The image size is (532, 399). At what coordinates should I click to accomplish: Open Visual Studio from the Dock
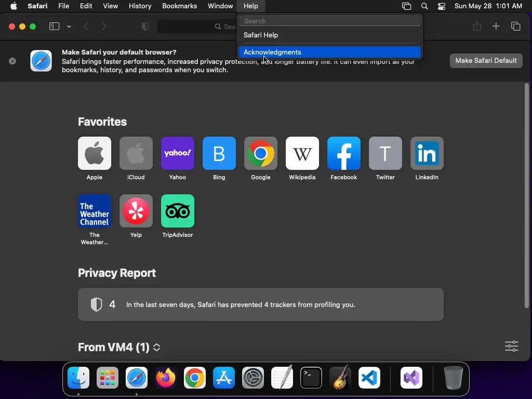411,378
